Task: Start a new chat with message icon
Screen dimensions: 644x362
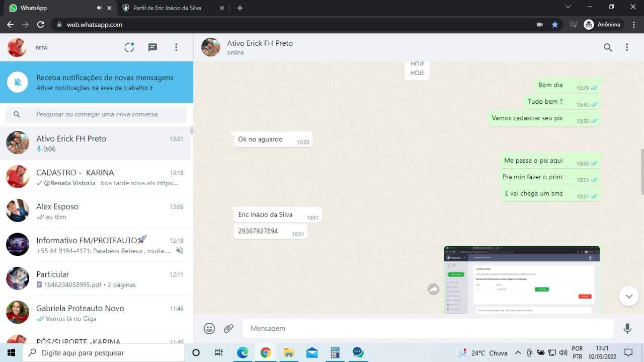Action: [x=152, y=47]
